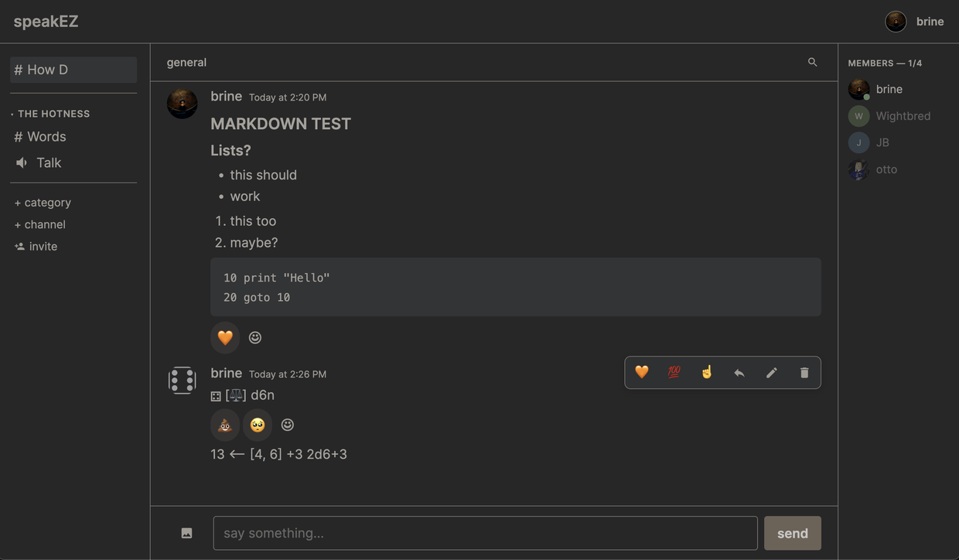This screenshot has height=560, width=959.
Task: Open the Words text channel
Action: pos(46,137)
